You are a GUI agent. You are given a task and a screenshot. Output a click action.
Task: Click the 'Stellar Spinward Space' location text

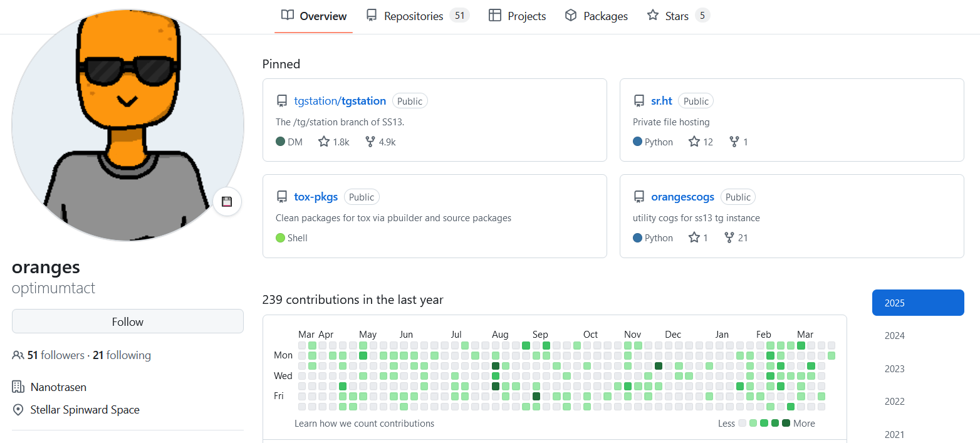[85, 410]
